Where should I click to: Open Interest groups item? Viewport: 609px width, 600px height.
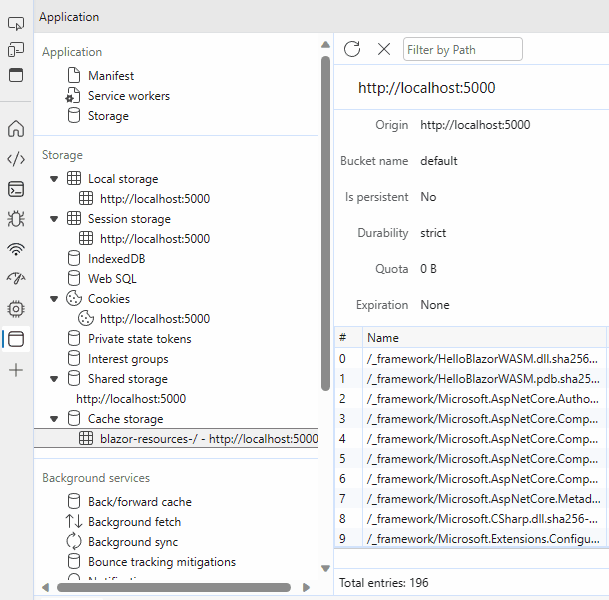[x=128, y=359]
